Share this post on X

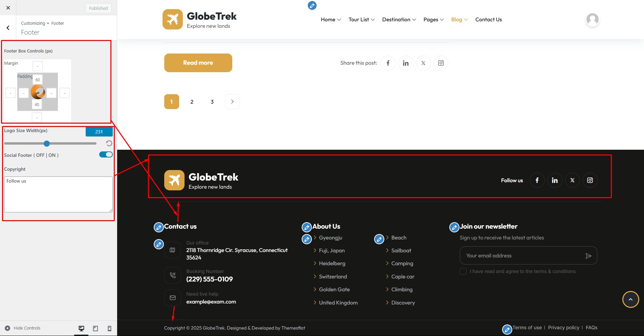(423, 63)
